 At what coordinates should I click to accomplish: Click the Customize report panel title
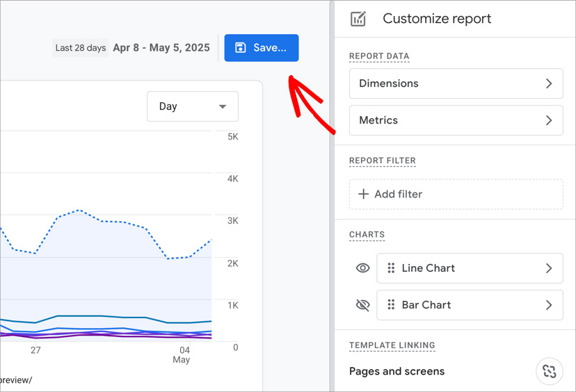437,18
